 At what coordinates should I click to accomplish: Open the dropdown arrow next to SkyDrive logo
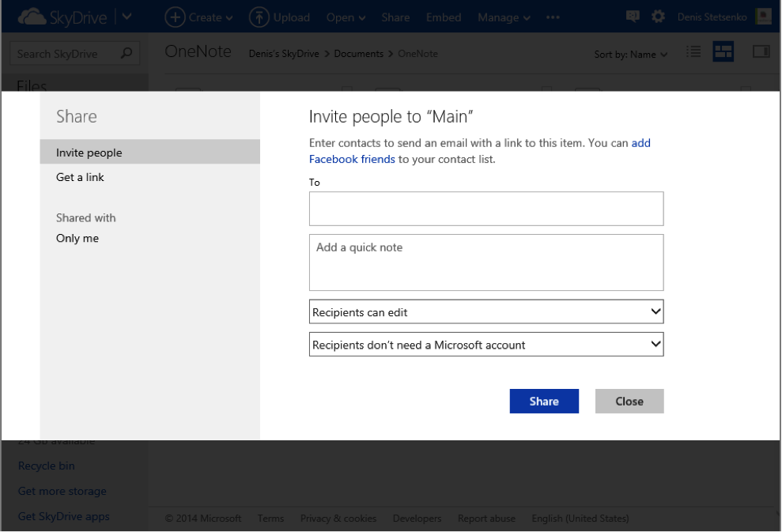(127, 17)
